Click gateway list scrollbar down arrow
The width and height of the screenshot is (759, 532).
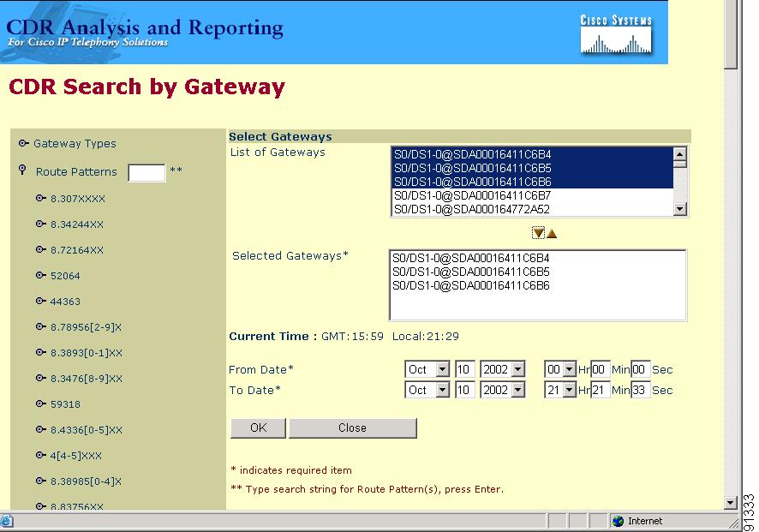pos(680,209)
